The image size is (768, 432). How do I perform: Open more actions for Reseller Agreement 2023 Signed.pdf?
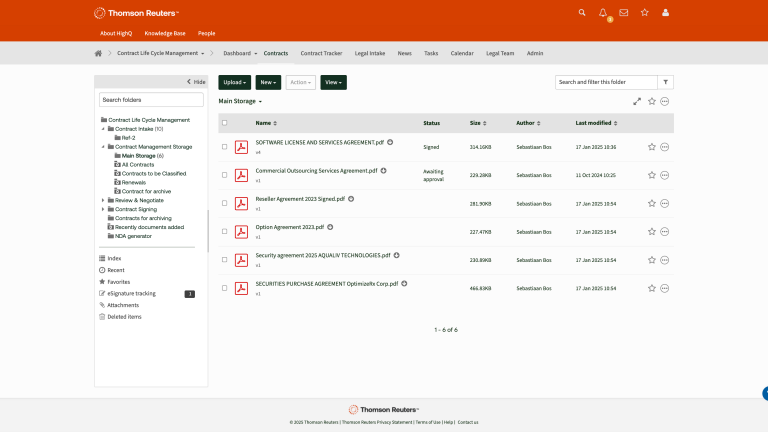(665, 203)
